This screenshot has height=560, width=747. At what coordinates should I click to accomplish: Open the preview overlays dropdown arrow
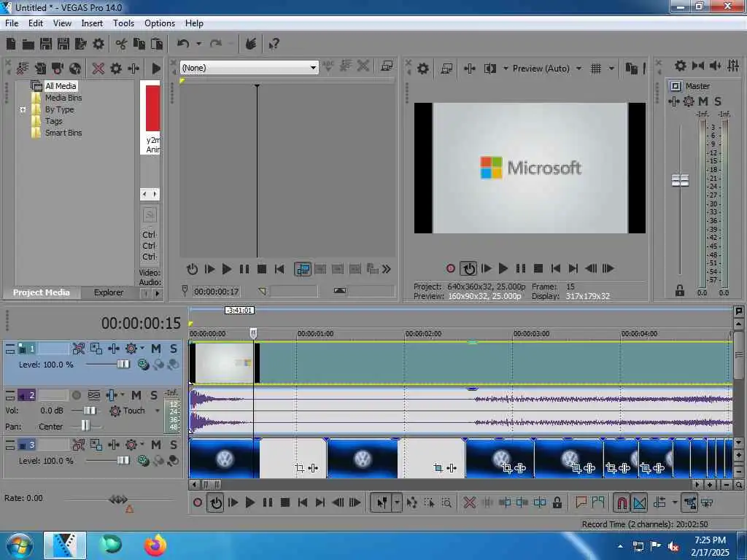(612, 69)
